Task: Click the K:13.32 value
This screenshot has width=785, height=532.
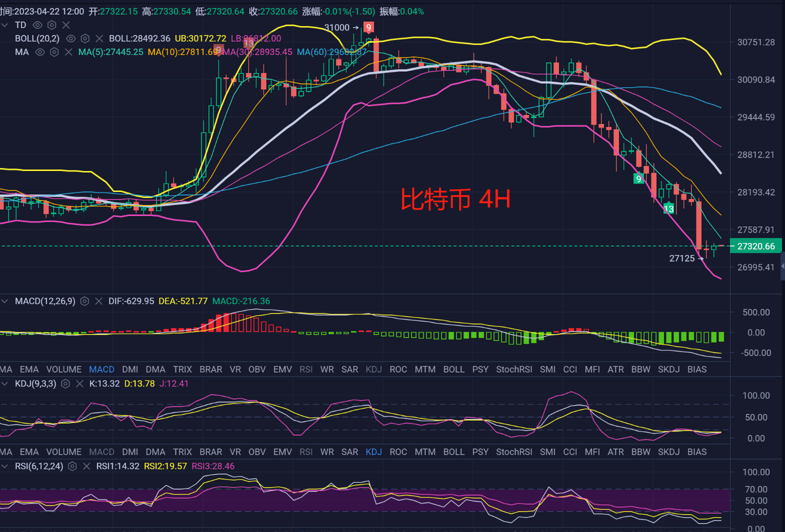Action: coord(105,384)
